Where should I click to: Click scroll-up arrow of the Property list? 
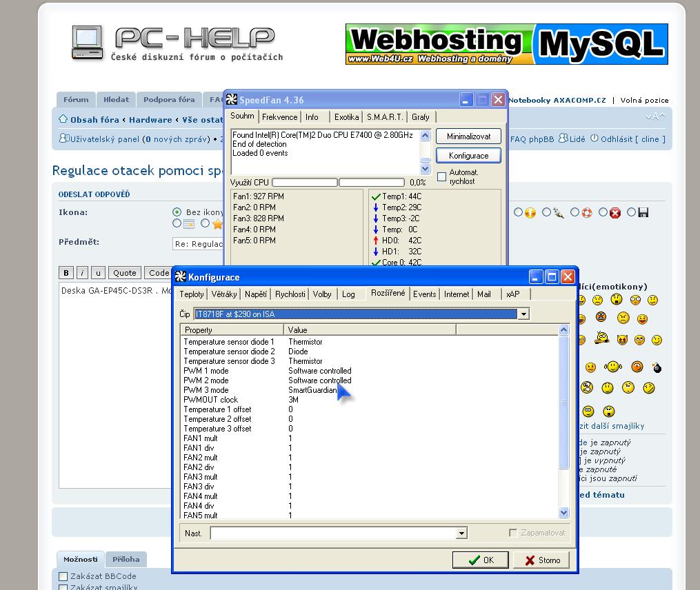564,330
